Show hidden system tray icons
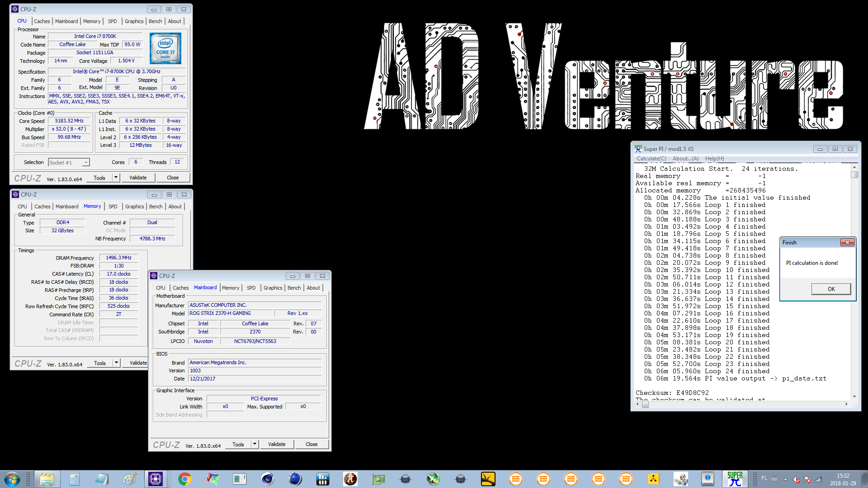Image resolution: width=868 pixels, height=488 pixels. tap(785, 479)
